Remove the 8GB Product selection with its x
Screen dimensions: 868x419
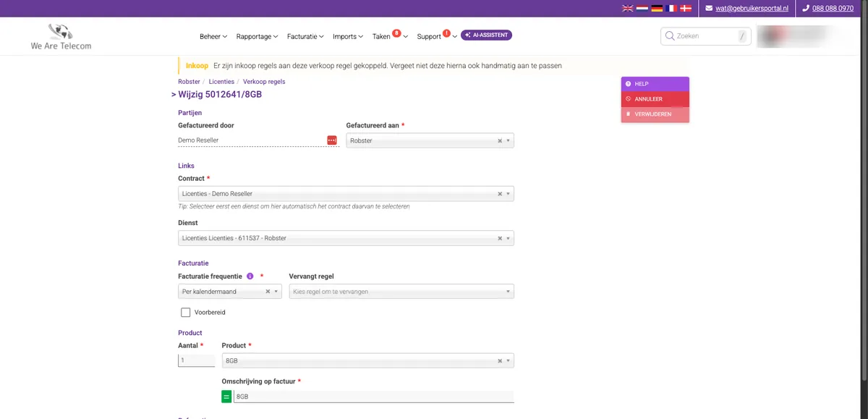(x=499, y=360)
